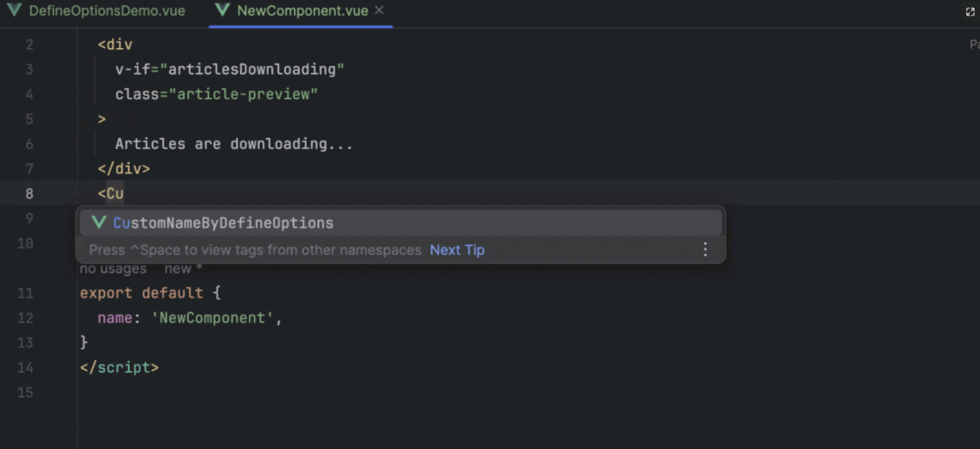
Task: Open the Next Tip link
Action: click(457, 250)
